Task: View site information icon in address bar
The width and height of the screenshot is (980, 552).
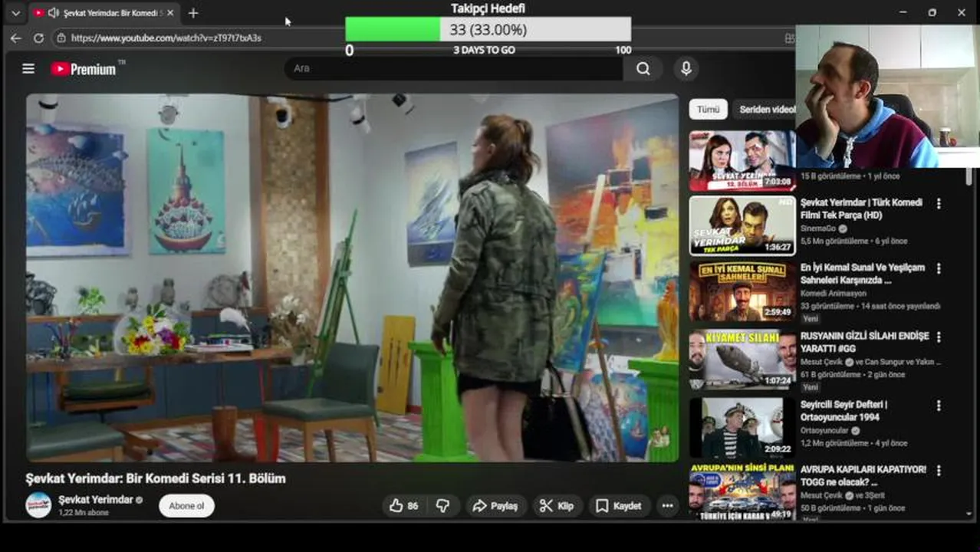Action: (61, 38)
